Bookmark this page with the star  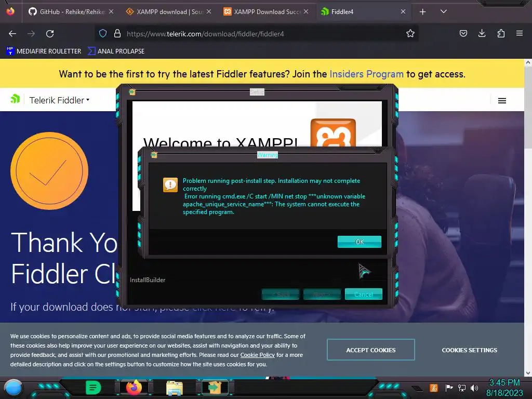[x=410, y=33]
